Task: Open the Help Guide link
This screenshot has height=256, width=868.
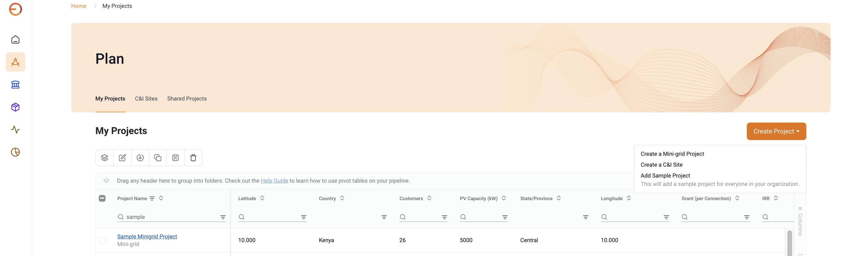Action: pos(274,181)
